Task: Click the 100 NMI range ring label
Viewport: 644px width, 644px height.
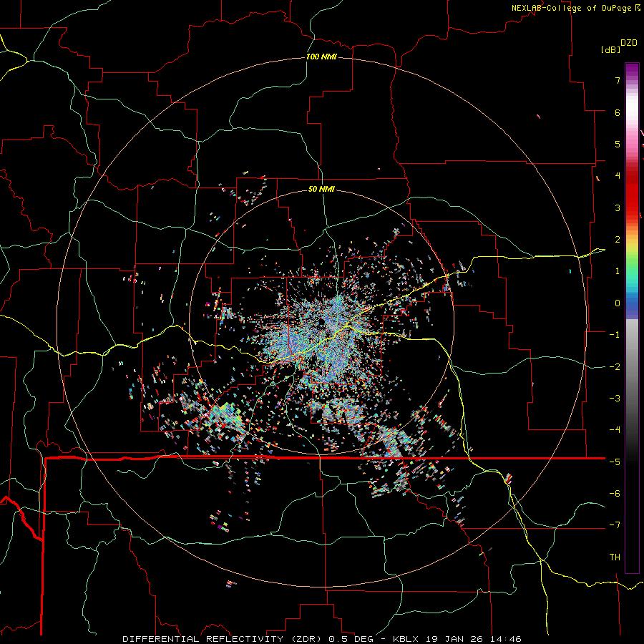Action: pos(321,57)
